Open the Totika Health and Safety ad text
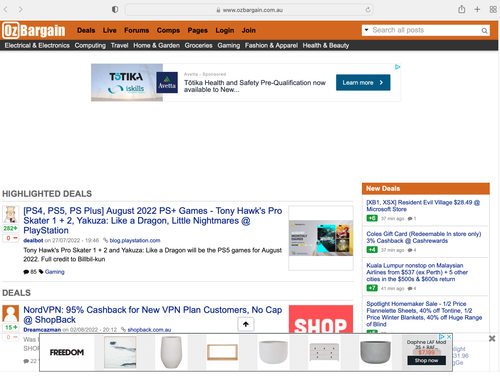This screenshot has height=379, width=500. (255, 86)
